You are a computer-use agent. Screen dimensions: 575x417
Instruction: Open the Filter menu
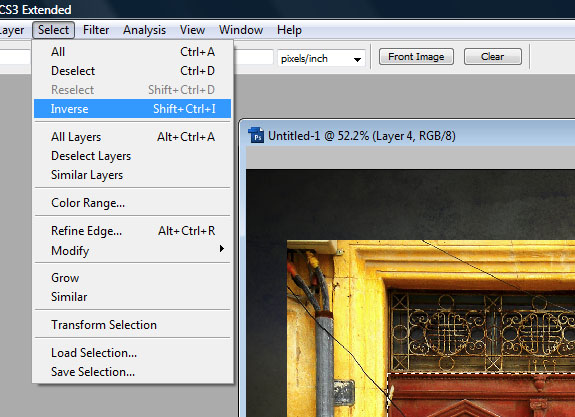(96, 30)
